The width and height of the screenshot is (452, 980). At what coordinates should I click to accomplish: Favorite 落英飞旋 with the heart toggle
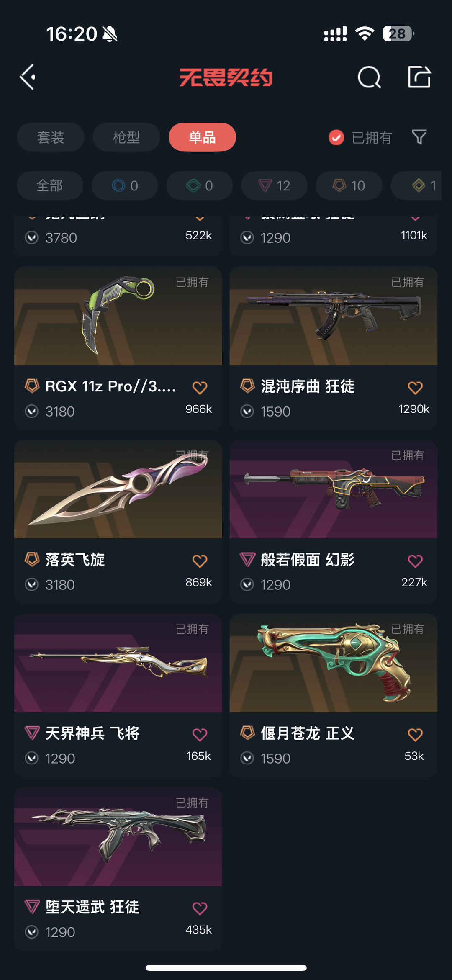pos(200,561)
